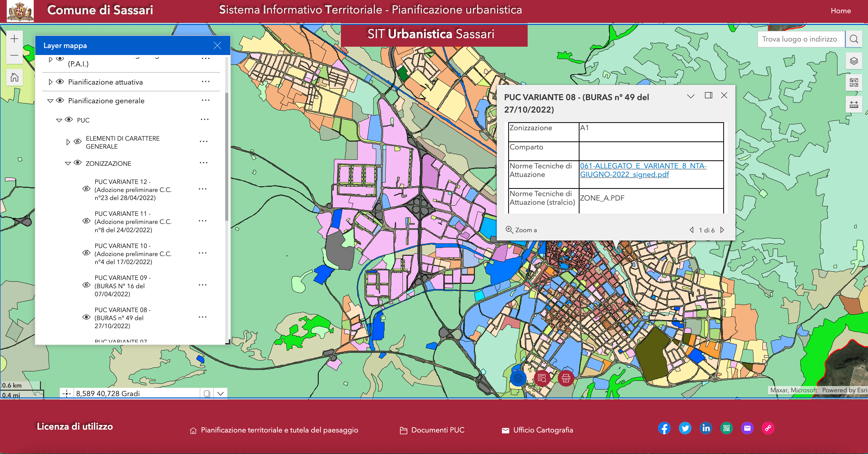Screen dimensions: 868x454
Task: Close the Layer mappa panel
Action: point(217,45)
